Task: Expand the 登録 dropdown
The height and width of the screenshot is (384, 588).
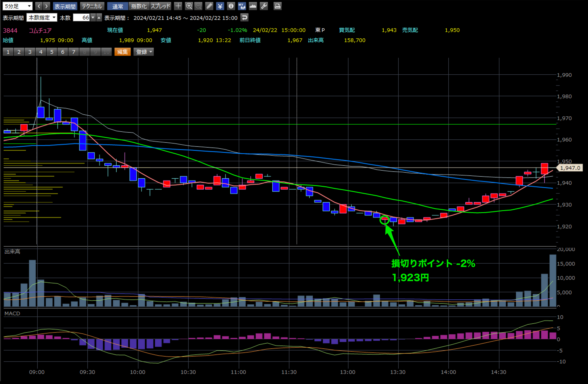Action: pos(143,52)
